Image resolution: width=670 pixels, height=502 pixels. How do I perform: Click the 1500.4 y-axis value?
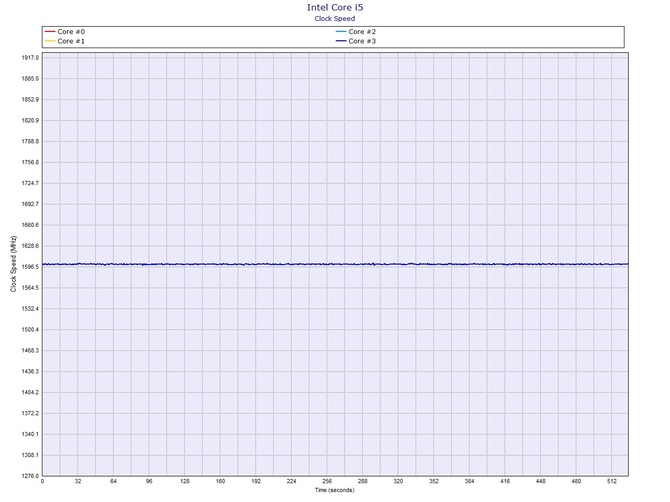30,330
